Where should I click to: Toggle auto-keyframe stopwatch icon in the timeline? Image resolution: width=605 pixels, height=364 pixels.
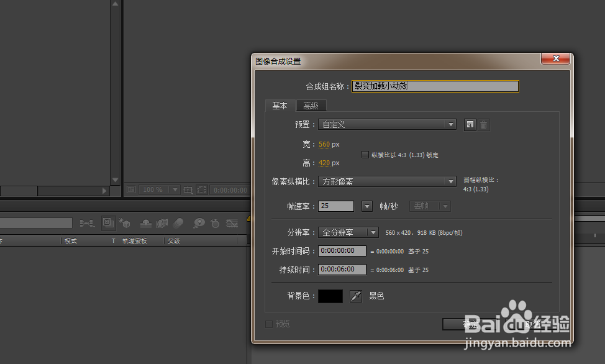point(215,223)
